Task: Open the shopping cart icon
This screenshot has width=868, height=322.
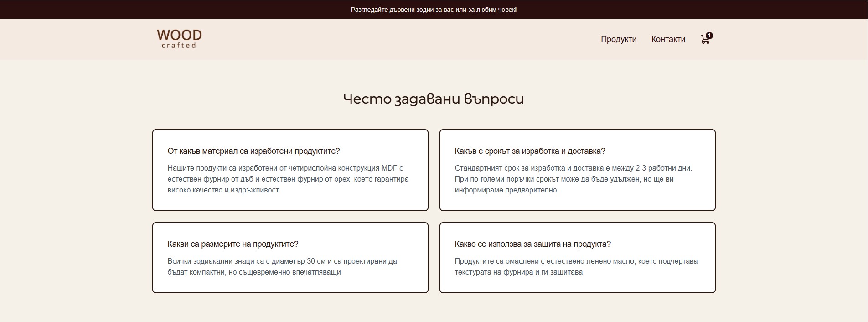Action: 706,39
